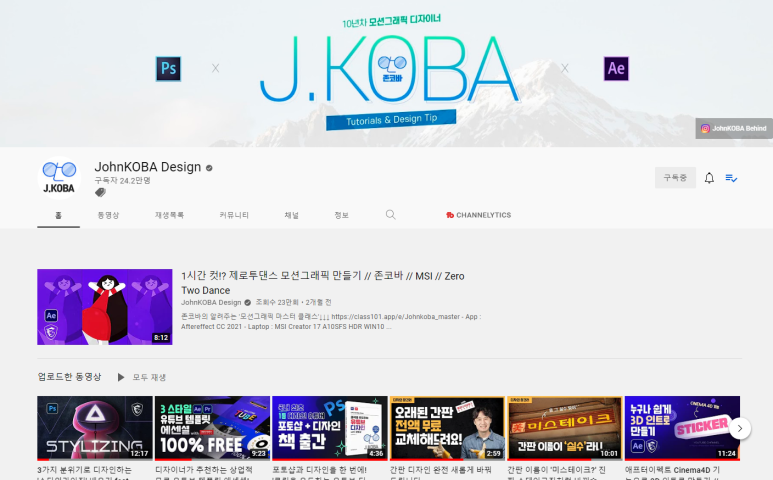Image resolution: width=773 pixels, height=480 pixels.
Task: Open the 오래된 간판 전액 무료 thumbnail
Action: [x=447, y=428]
